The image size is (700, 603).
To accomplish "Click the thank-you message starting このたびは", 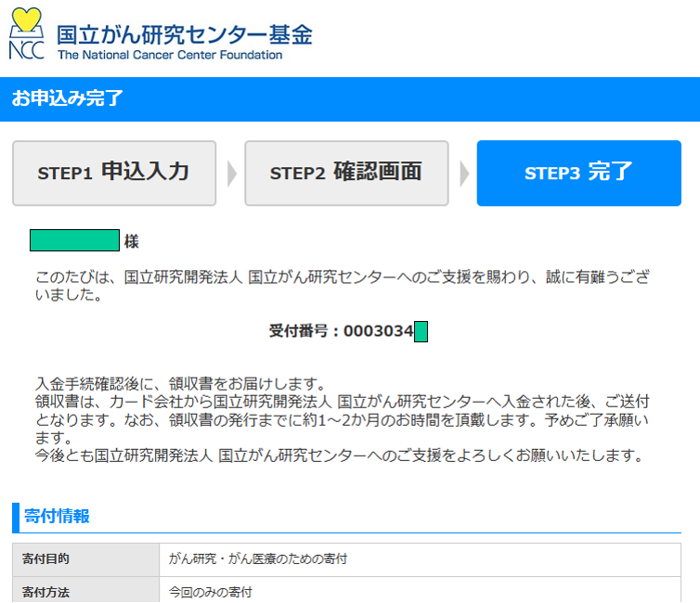I will (x=343, y=286).
